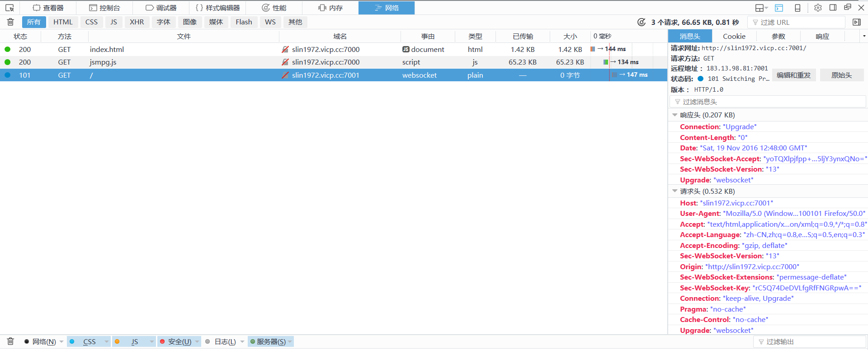
Task: Click the JS badge next to document
Action: 406,49
